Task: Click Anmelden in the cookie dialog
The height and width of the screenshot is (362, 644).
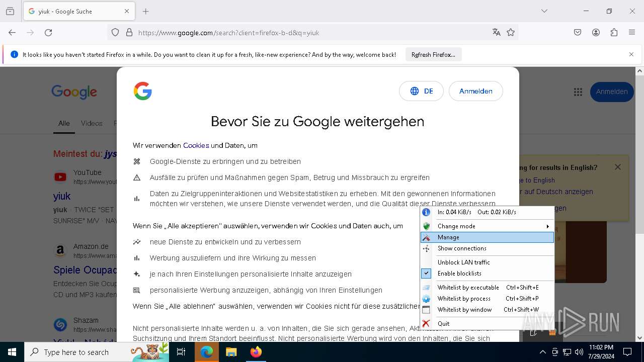Action: (x=475, y=91)
